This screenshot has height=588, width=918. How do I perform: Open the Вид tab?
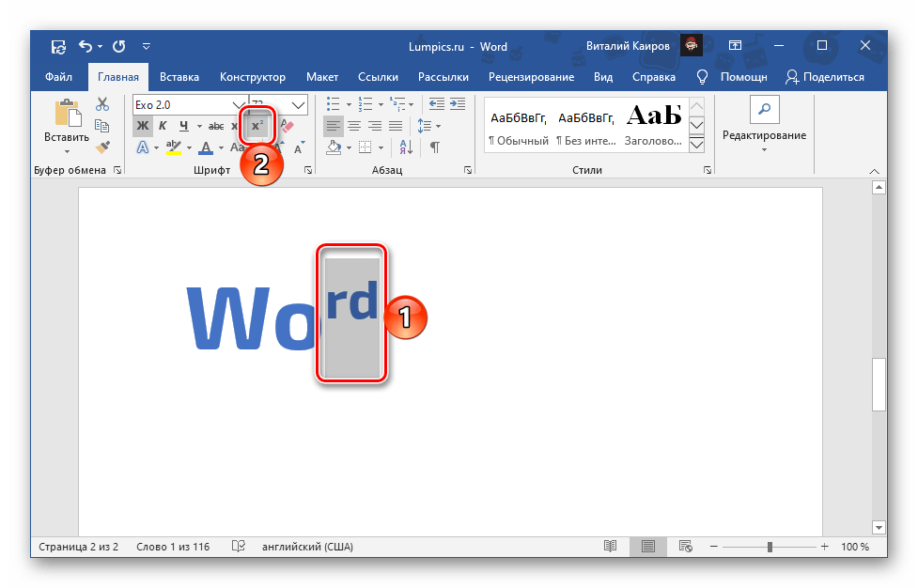pos(603,77)
